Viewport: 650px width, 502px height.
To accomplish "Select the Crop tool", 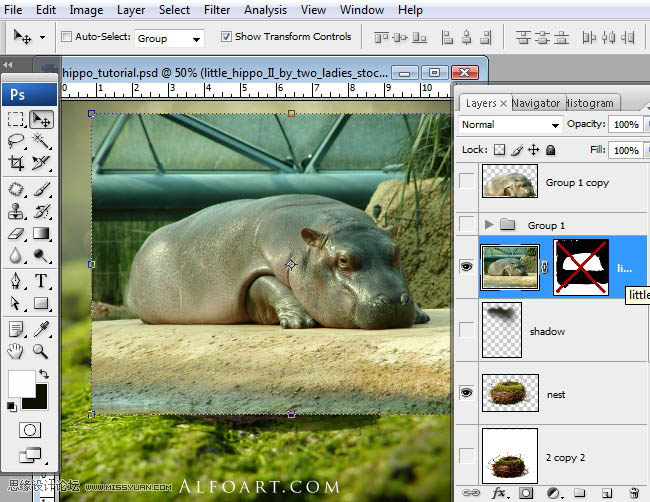I will click(x=16, y=164).
